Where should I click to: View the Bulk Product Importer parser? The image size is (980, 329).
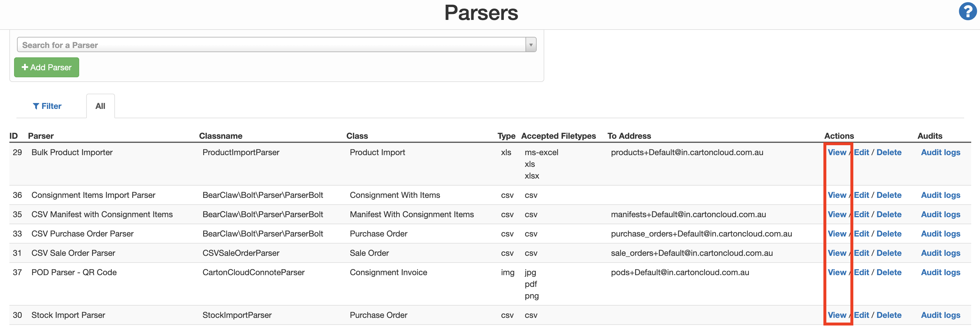[x=837, y=152]
